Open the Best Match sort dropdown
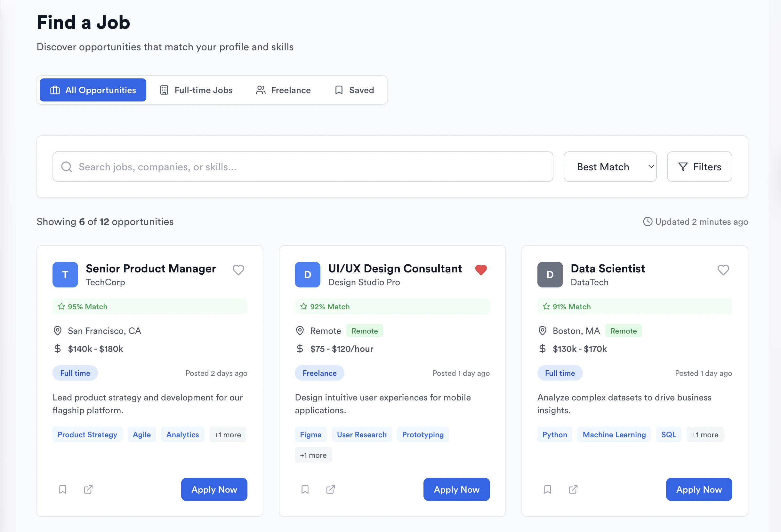 coord(610,167)
